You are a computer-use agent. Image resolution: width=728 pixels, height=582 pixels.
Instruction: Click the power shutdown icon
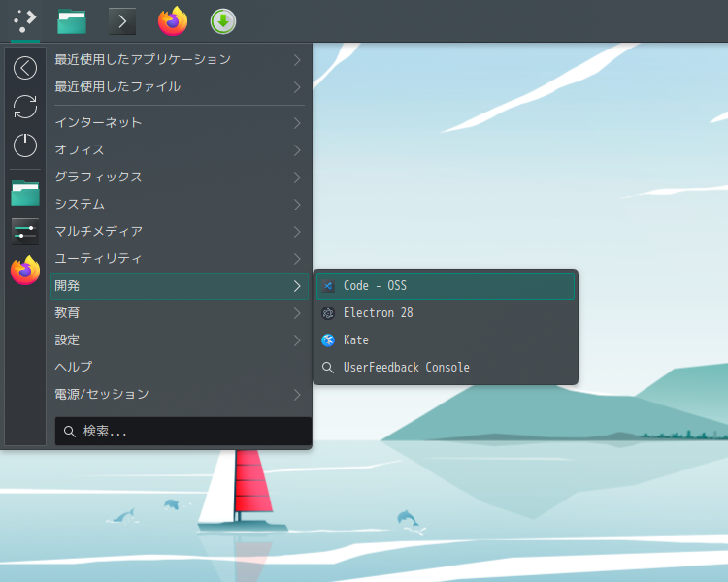point(25,145)
